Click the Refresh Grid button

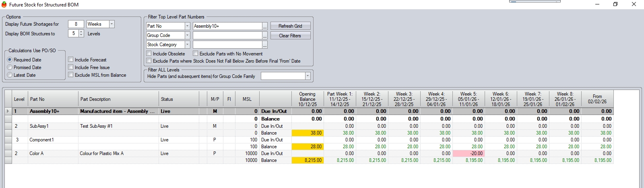click(x=290, y=26)
